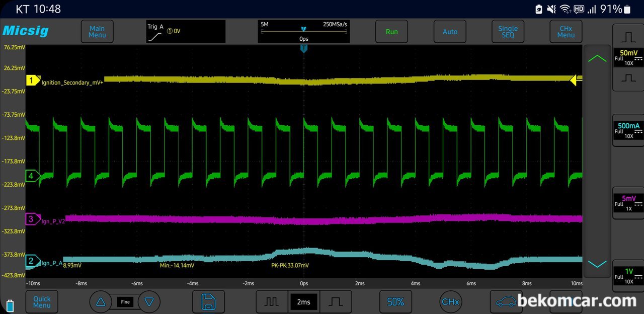The width and height of the screenshot is (644, 314).
Task: Tap the HD call icon in status bar
Action: 579,9
